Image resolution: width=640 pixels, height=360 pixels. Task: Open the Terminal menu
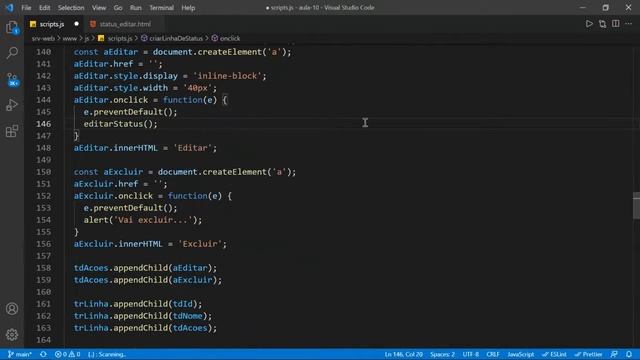[x=161, y=8]
